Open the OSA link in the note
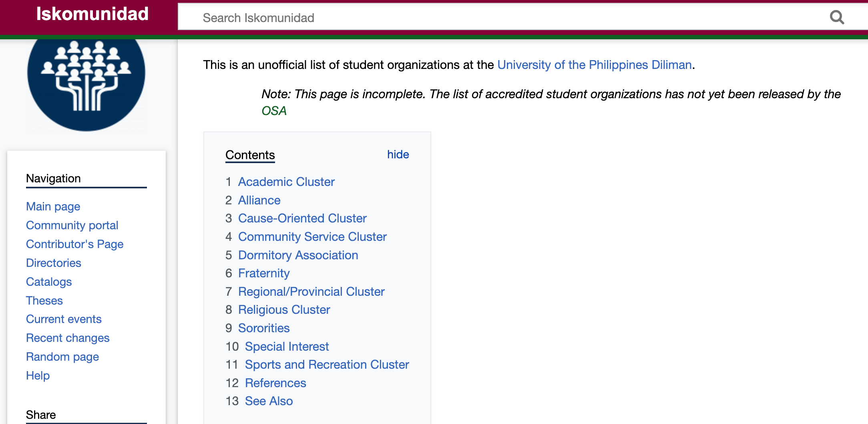 274,111
